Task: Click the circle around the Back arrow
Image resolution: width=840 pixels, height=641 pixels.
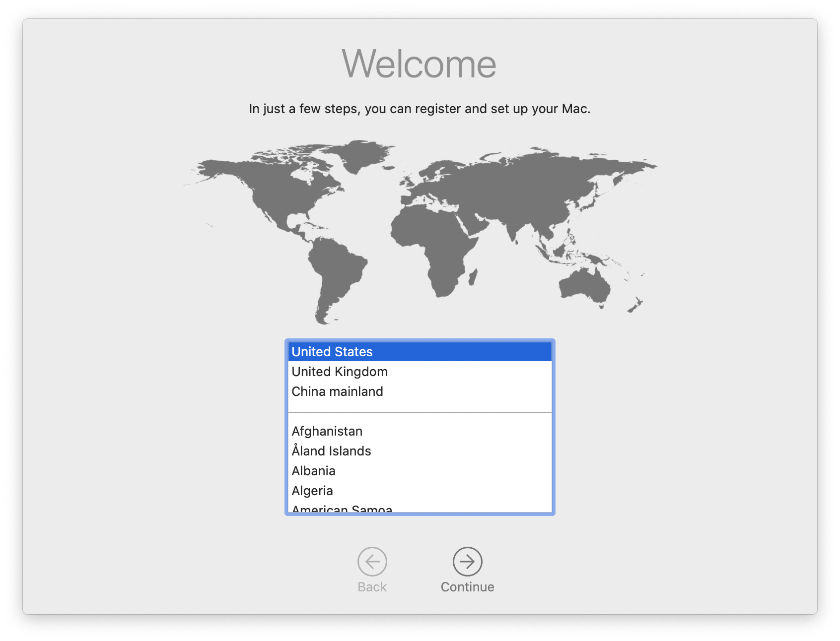Action: pos(372,562)
